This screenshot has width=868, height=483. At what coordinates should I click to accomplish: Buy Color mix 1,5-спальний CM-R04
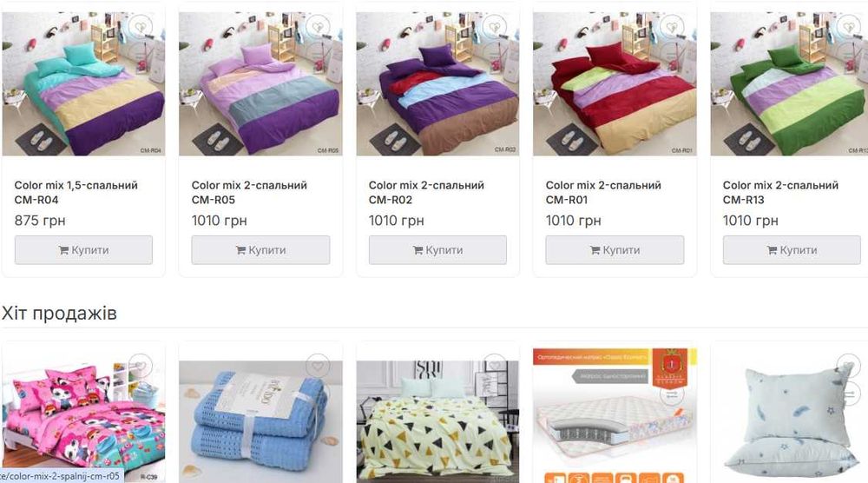tap(83, 250)
